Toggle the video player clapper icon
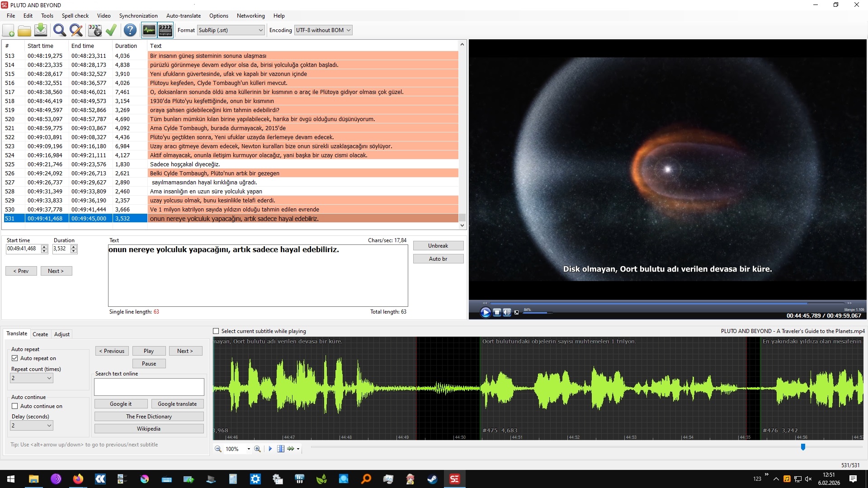868x488 pixels. pos(165,30)
